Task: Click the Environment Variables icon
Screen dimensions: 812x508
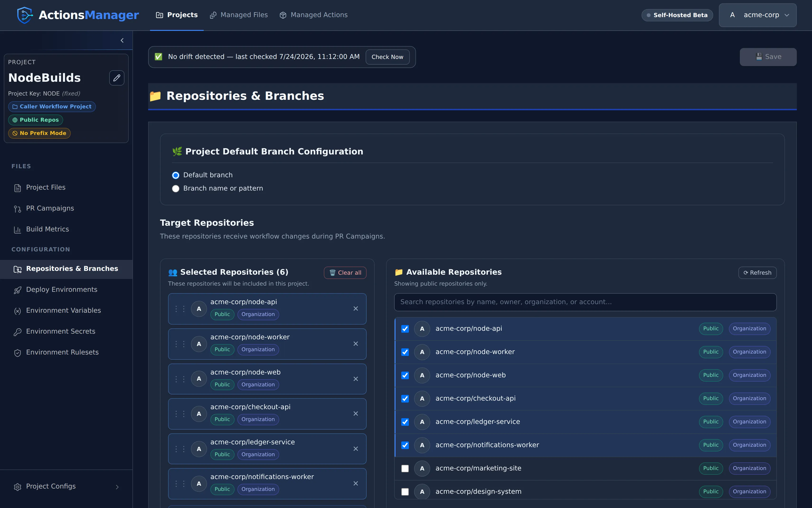Action: (x=18, y=311)
